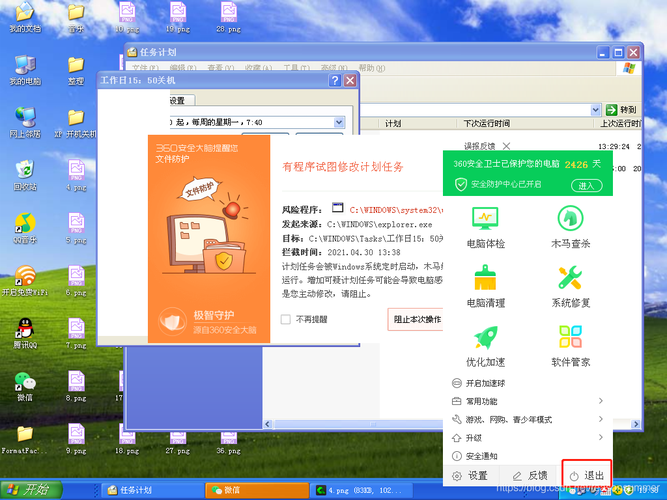Open 网上邻居 desktop icon
This screenshot has width=667, height=500.
[25, 123]
